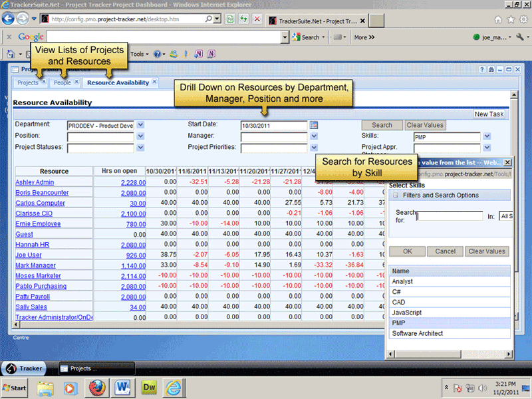532x399 pixels.
Task: Click the Favorites star icon
Action: (x=511, y=20)
